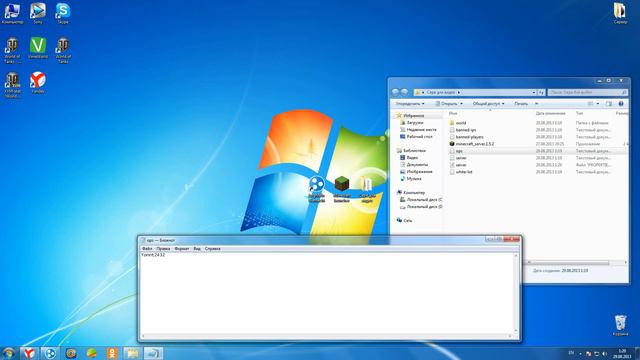Open the Yandex browser desktop shortcut
This screenshot has width=640, height=360.
(x=38, y=82)
